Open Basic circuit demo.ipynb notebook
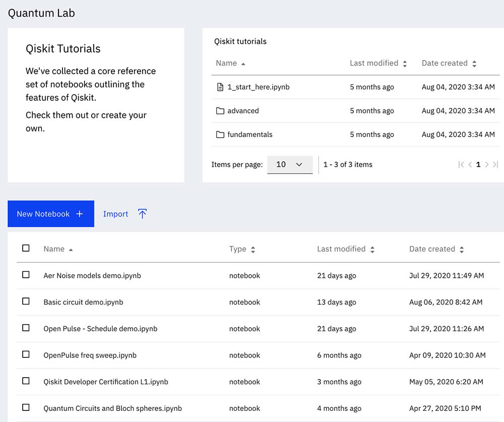 point(83,302)
